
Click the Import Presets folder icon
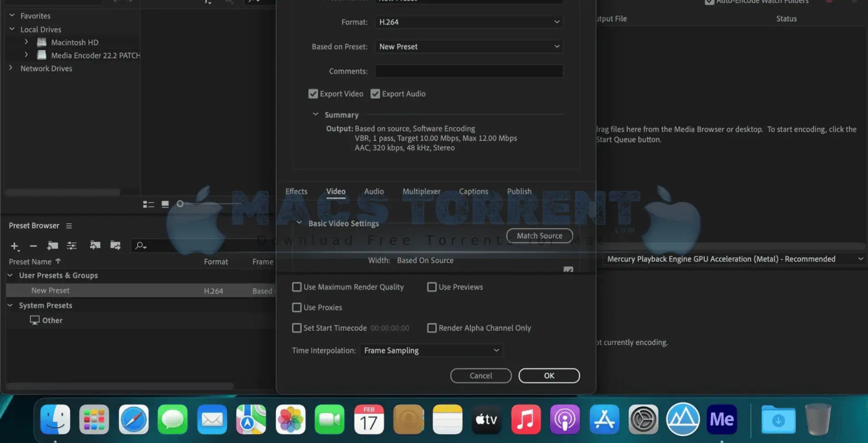[x=95, y=245]
